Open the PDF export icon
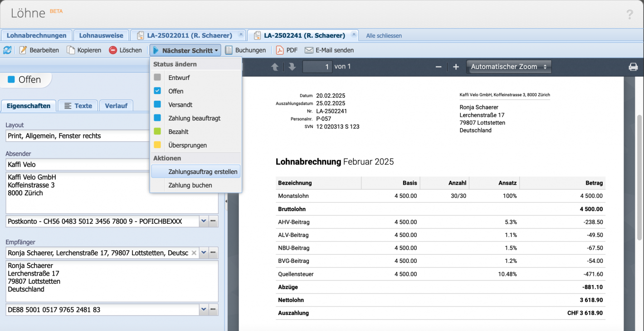Image resolution: width=644 pixels, height=331 pixels. click(280, 50)
